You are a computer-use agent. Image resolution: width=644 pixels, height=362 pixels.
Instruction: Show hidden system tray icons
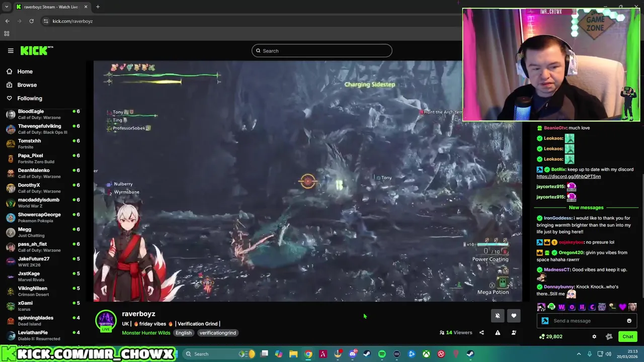(579, 354)
